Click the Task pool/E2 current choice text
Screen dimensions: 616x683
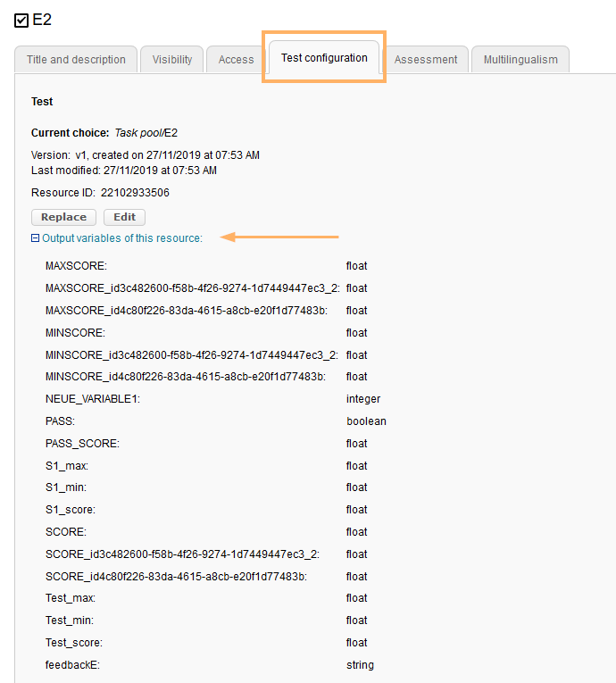click(146, 133)
